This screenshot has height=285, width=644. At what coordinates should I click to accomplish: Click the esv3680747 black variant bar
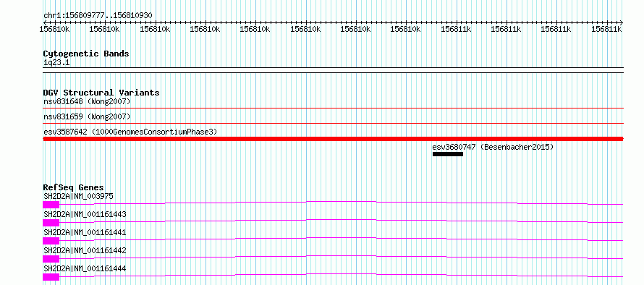pyautogui.click(x=448, y=154)
